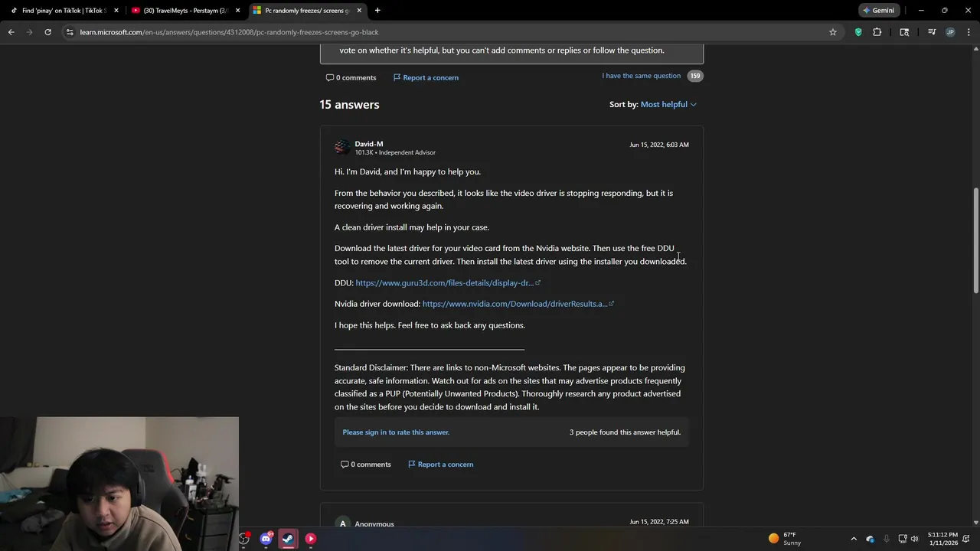Open '0 comments' under David-M's answer
The width and height of the screenshot is (980, 551).
point(366,465)
